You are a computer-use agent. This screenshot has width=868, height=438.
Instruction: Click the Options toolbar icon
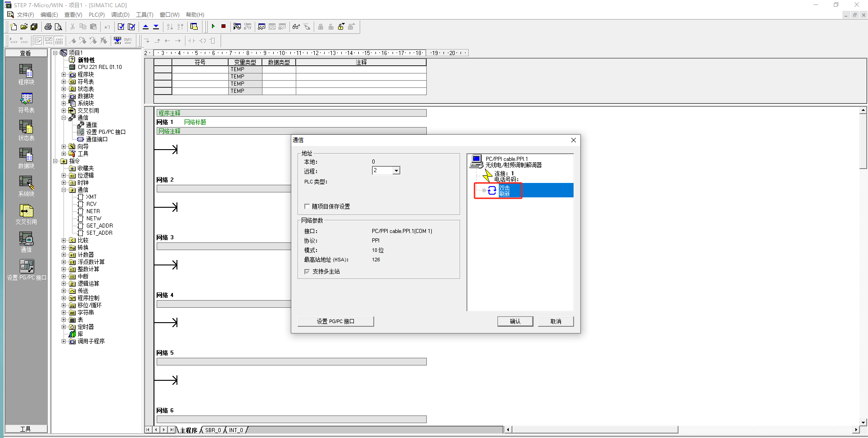tap(194, 27)
